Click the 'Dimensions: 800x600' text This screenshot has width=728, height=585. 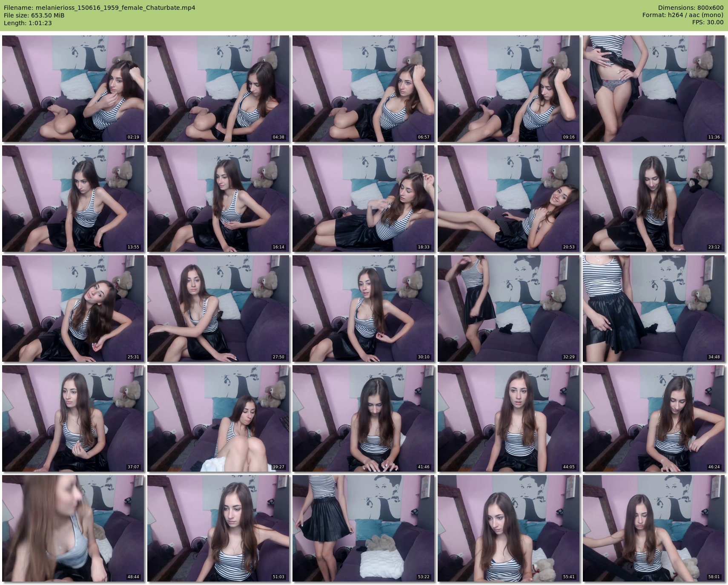(x=691, y=8)
